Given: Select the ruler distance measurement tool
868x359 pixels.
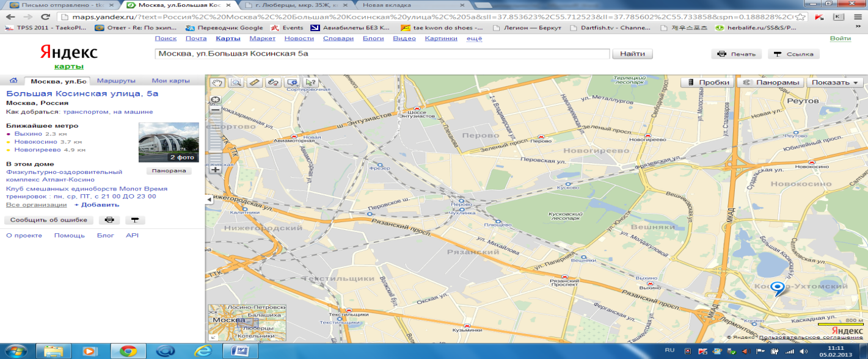Looking at the screenshot, I should coord(255,82).
